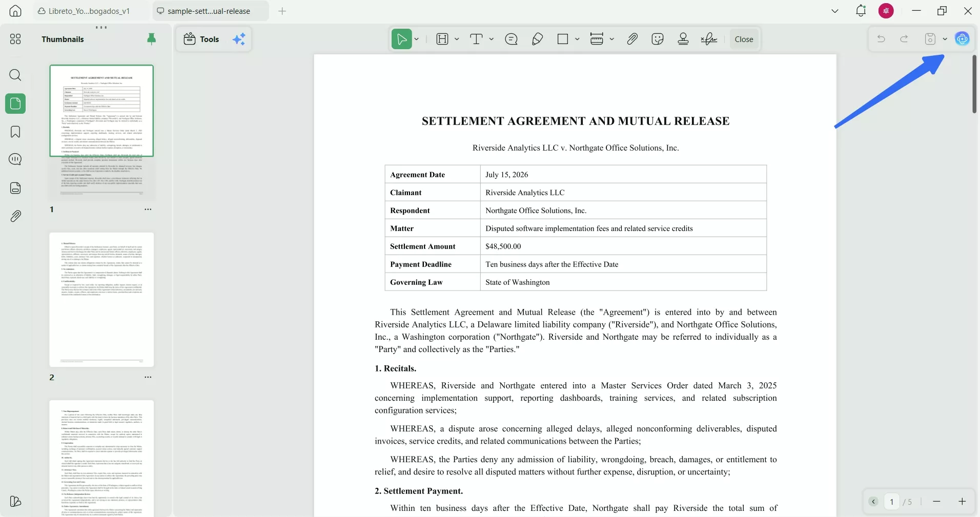
Task: Go to the Home screen icon
Action: (x=15, y=11)
